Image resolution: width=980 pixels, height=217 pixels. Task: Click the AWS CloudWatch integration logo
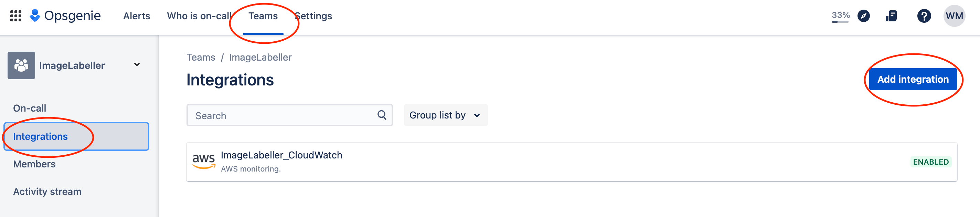(x=204, y=162)
